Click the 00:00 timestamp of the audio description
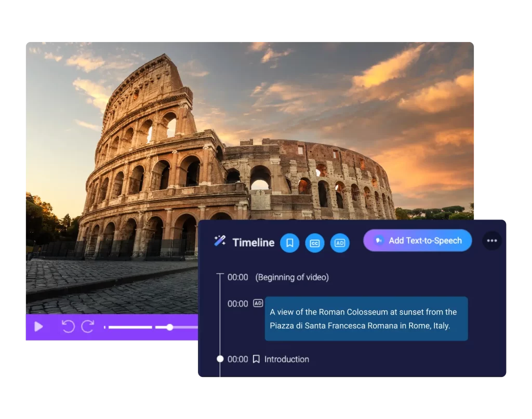 tap(237, 304)
